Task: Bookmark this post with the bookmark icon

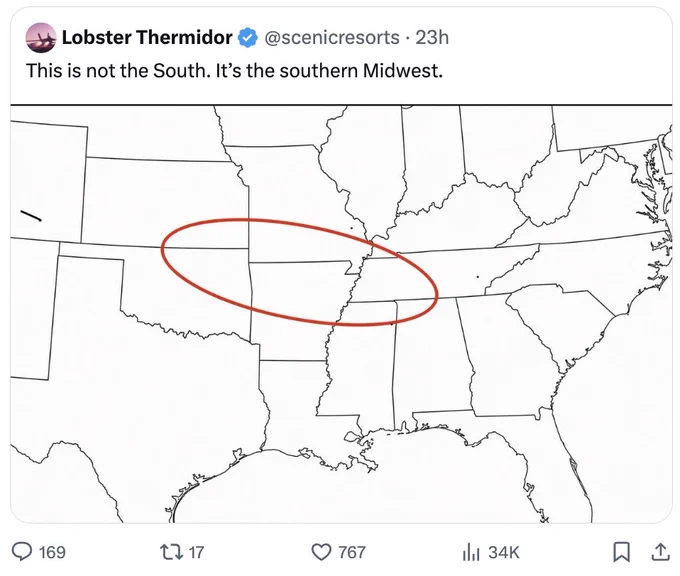Action: pyautogui.click(x=621, y=552)
